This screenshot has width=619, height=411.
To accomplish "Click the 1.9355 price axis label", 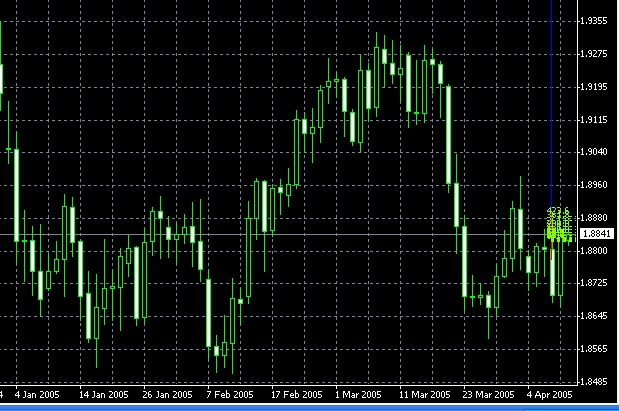I will click(x=594, y=21).
